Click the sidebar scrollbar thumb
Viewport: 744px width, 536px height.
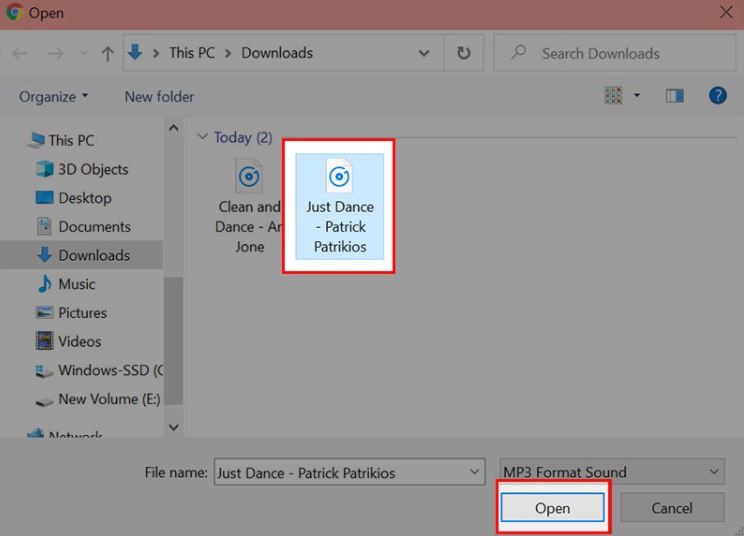click(174, 341)
